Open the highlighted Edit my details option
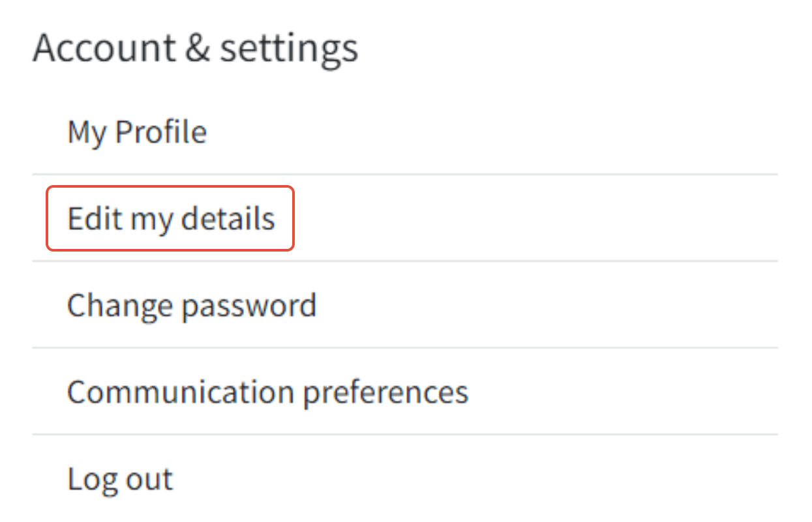The image size is (812, 522). 171,219
